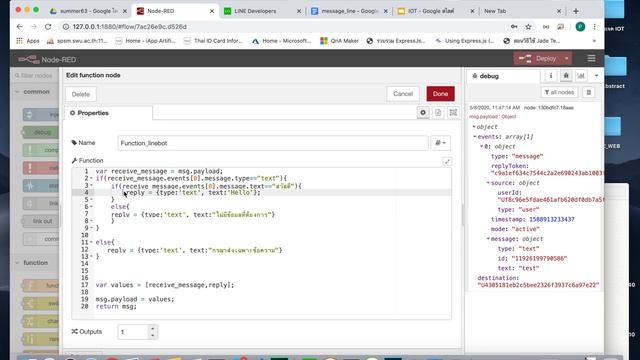Screen dimensions: 640x360
Task: Open Chrome profile avatar P
Action: [x=580, y=27]
